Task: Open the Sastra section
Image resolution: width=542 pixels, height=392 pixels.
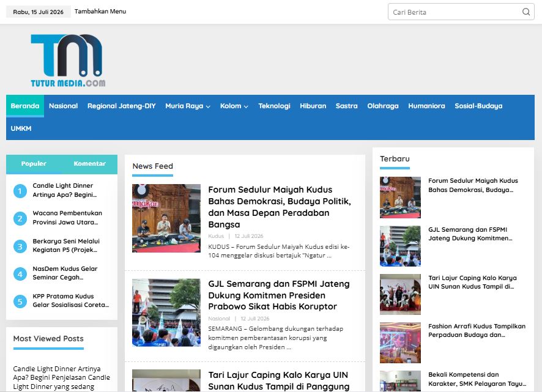Action: 346,106
